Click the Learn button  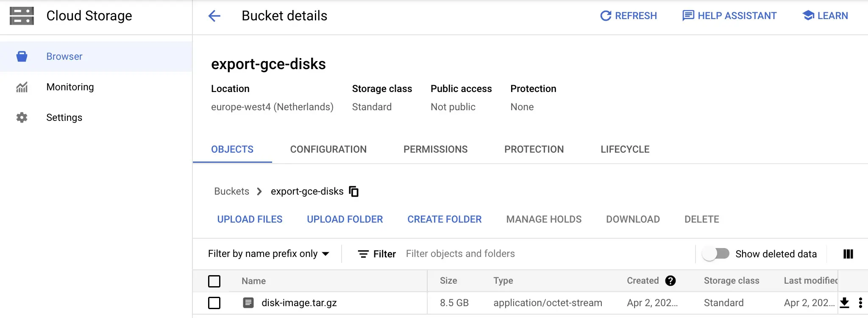[825, 16]
